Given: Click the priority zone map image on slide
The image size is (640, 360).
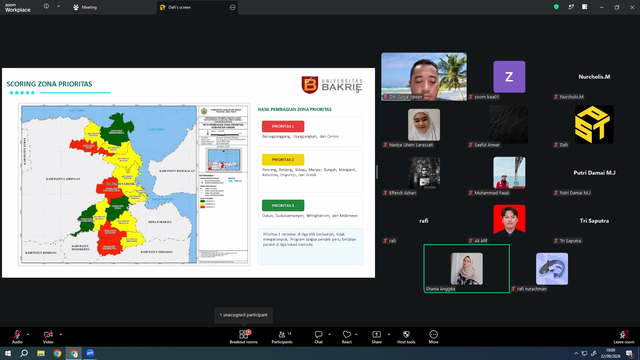Looking at the screenshot, I should coord(134,184).
